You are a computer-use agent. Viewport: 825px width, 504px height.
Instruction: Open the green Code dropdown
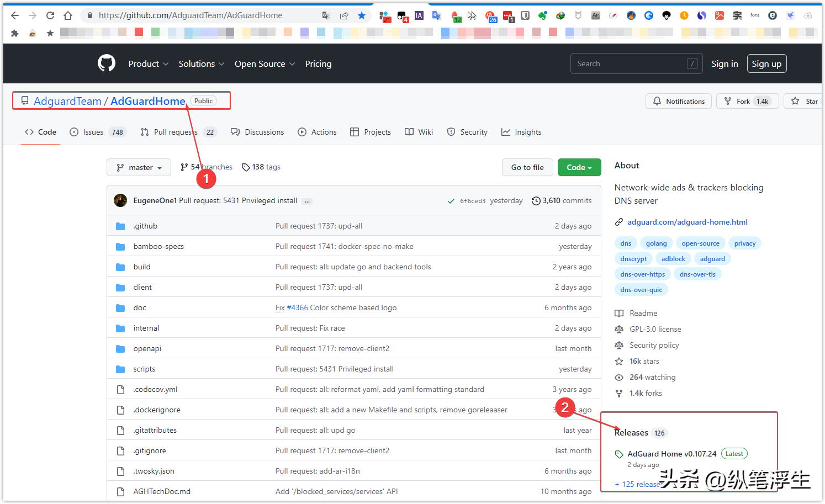click(579, 167)
